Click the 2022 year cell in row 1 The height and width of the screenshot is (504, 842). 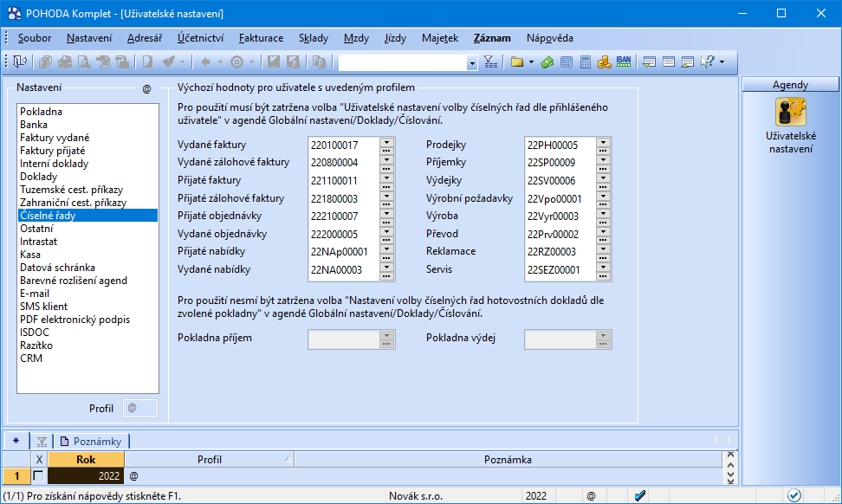tap(86, 475)
